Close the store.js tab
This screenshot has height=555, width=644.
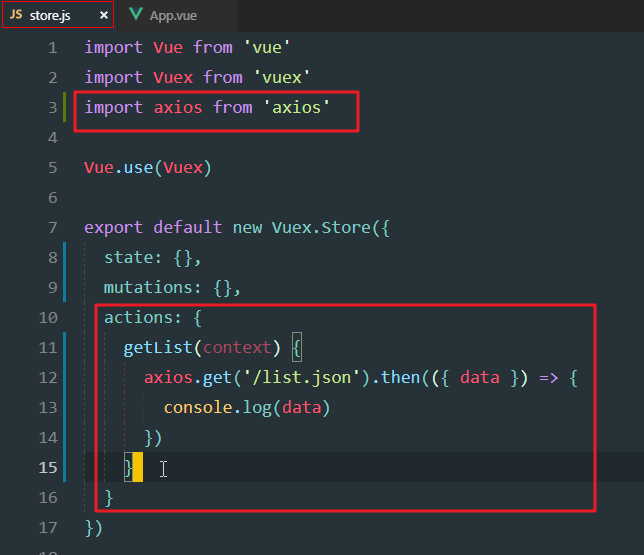[x=105, y=17]
